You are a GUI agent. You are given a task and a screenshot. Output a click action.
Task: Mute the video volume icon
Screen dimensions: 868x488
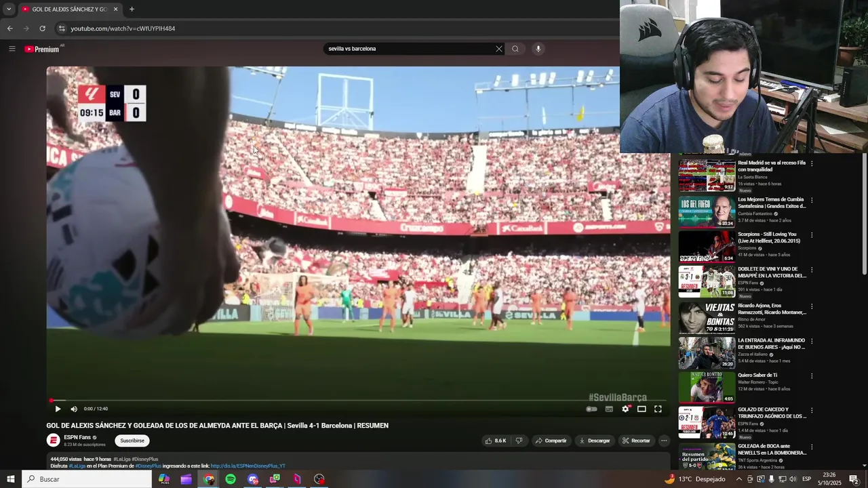coord(74,409)
